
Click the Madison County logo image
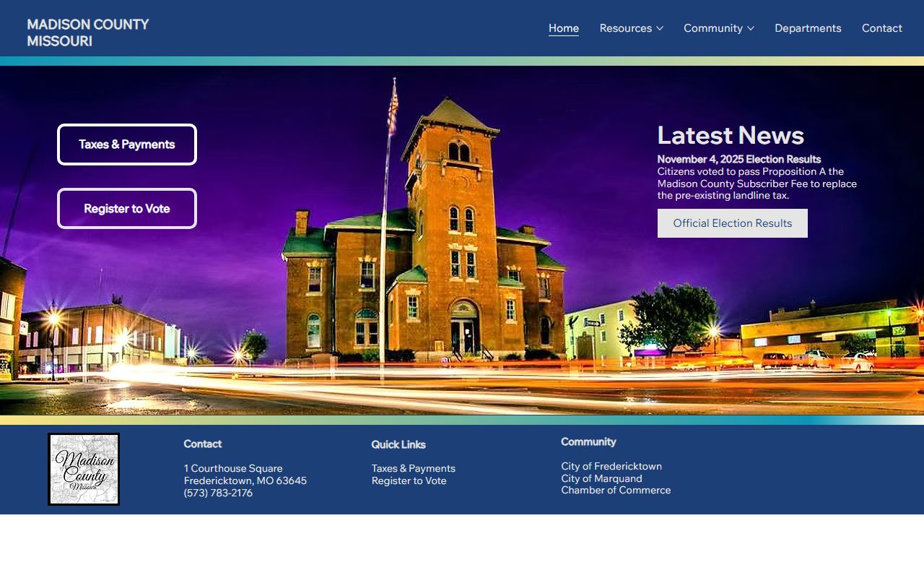[84, 470]
